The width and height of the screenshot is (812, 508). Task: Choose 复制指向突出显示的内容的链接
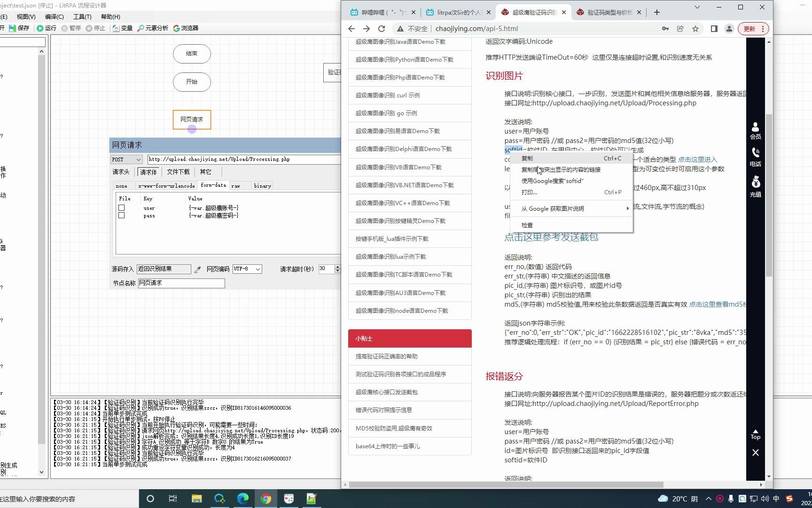click(571, 170)
